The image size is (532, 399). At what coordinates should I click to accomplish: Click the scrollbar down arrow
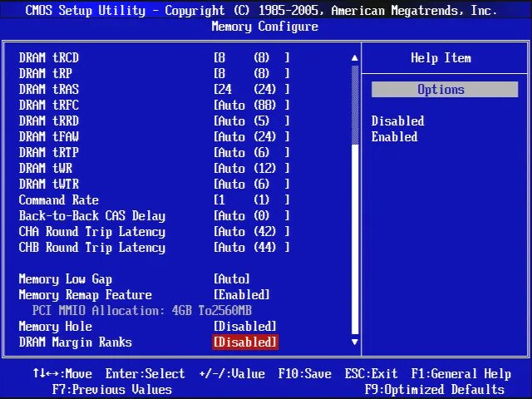pyautogui.click(x=355, y=342)
